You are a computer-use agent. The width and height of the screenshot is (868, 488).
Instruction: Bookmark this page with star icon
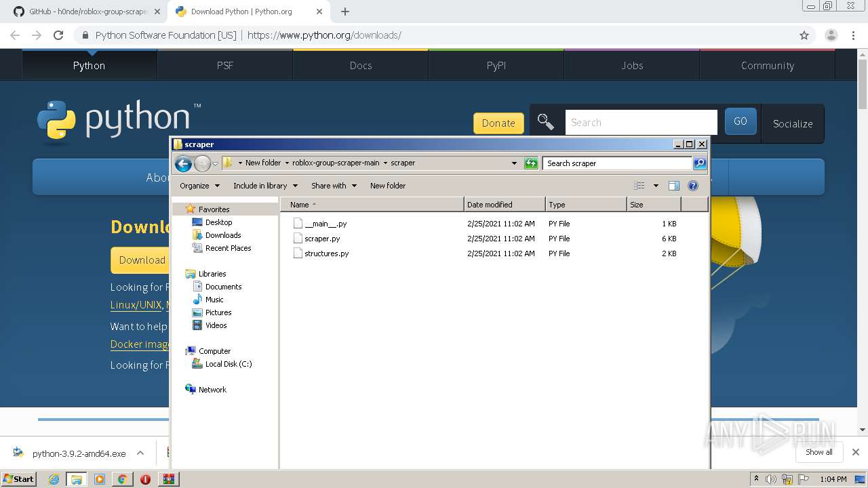[804, 35]
